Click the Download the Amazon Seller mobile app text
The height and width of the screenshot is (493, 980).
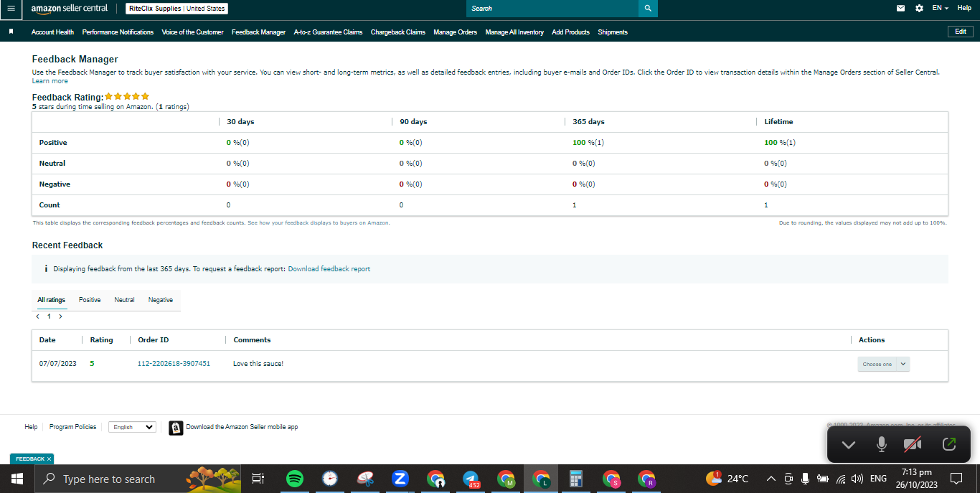(x=242, y=427)
